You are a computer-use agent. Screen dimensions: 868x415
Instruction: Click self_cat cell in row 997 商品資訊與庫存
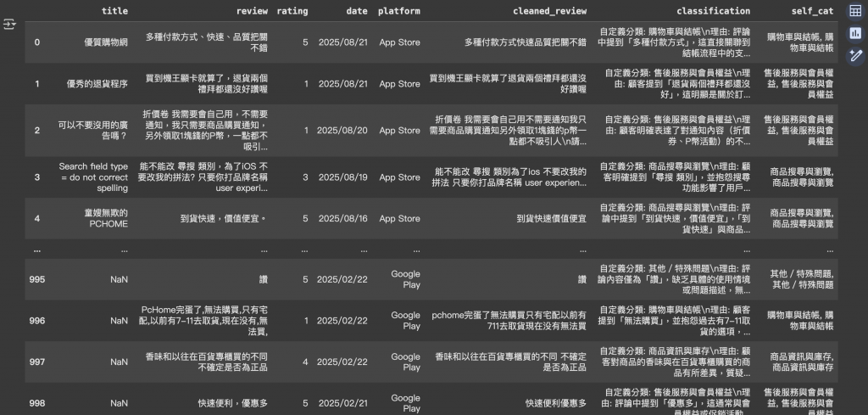tap(803, 362)
